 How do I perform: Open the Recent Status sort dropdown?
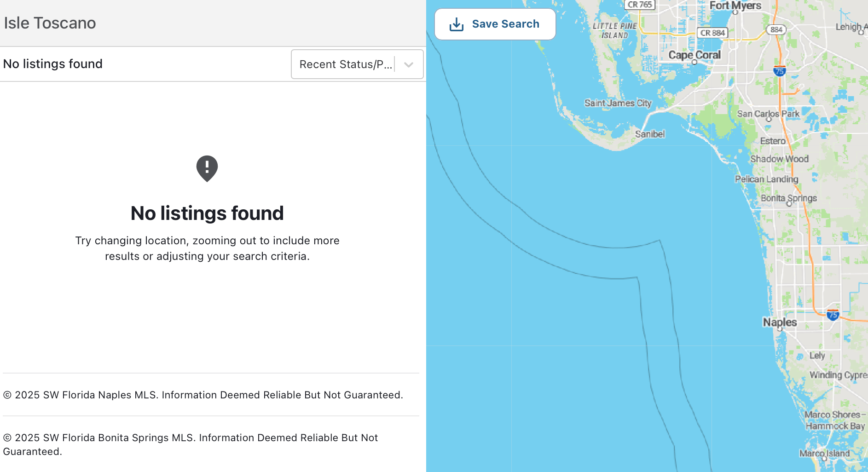click(345, 64)
